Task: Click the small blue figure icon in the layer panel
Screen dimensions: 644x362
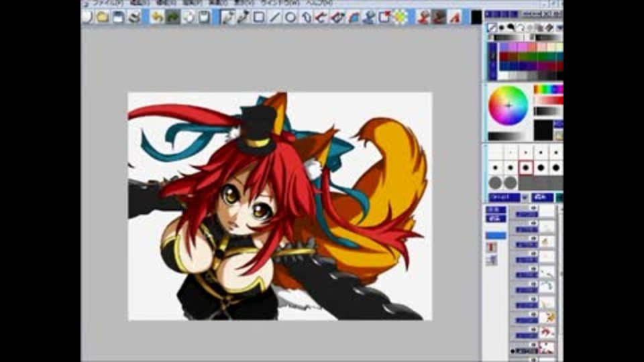Action: pos(492,260)
